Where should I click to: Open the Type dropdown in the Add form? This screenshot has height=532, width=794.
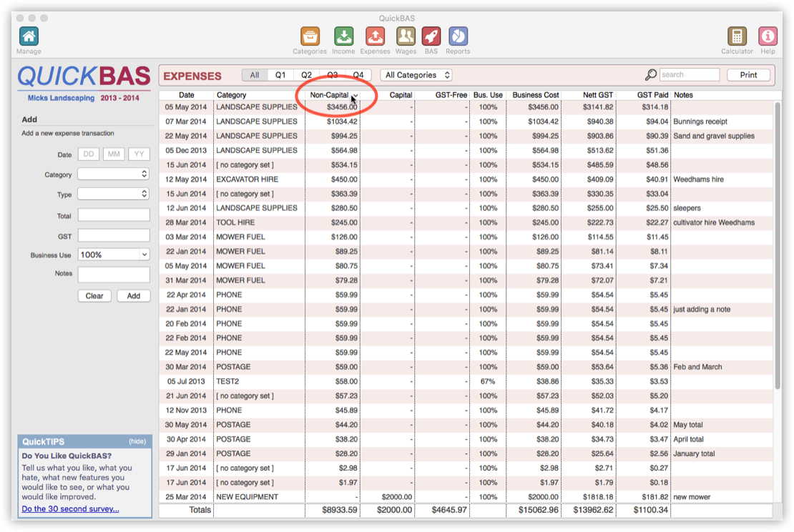[x=113, y=194]
